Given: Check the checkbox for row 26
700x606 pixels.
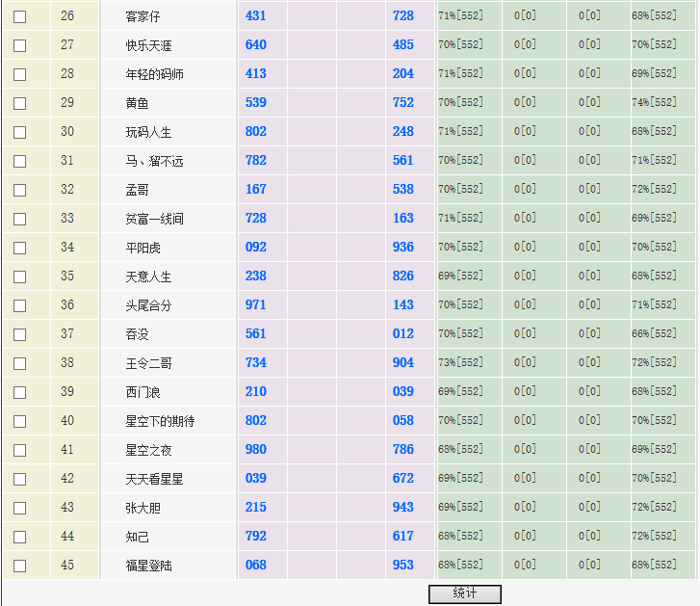Looking at the screenshot, I should [x=19, y=16].
